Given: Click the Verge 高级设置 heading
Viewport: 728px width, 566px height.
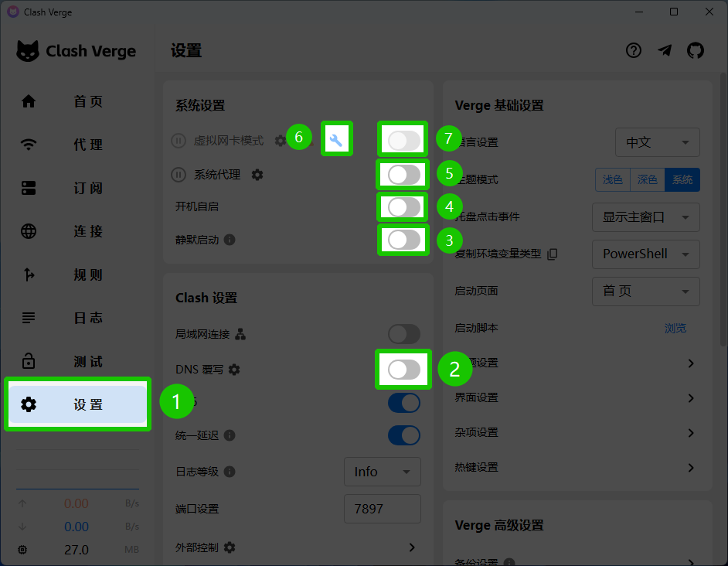Looking at the screenshot, I should click(499, 525).
